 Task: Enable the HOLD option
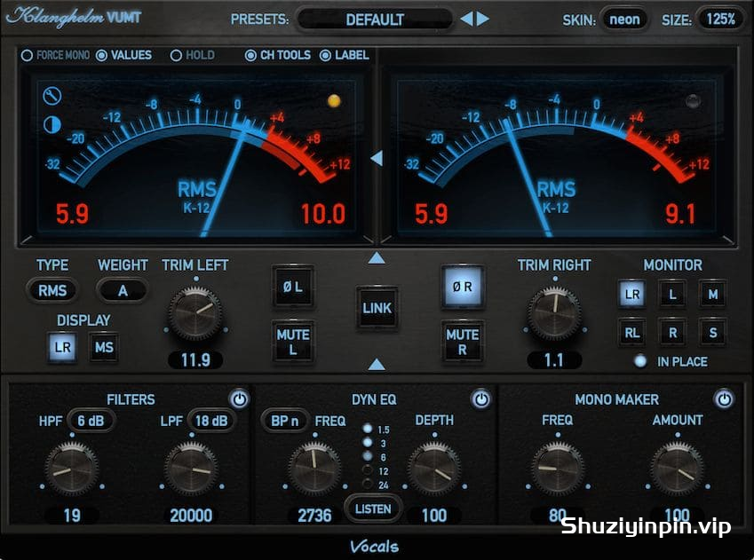(x=193, y=55)
